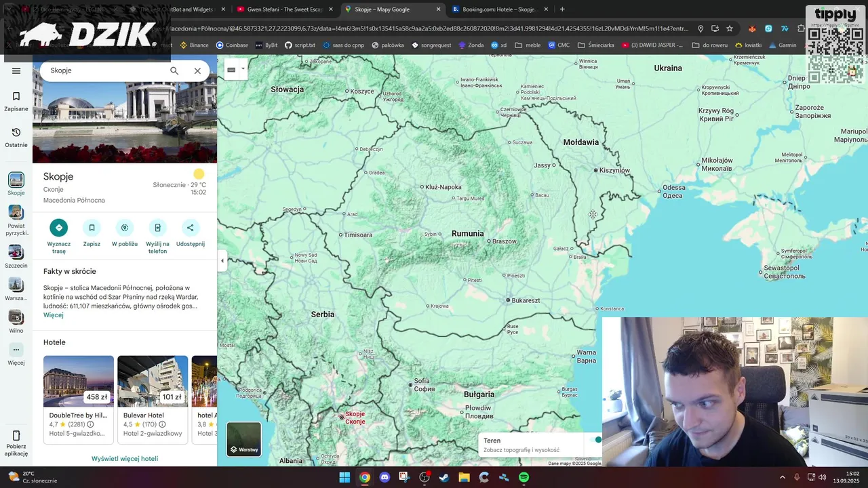Open taskbar weather widget

pos(32,477)
